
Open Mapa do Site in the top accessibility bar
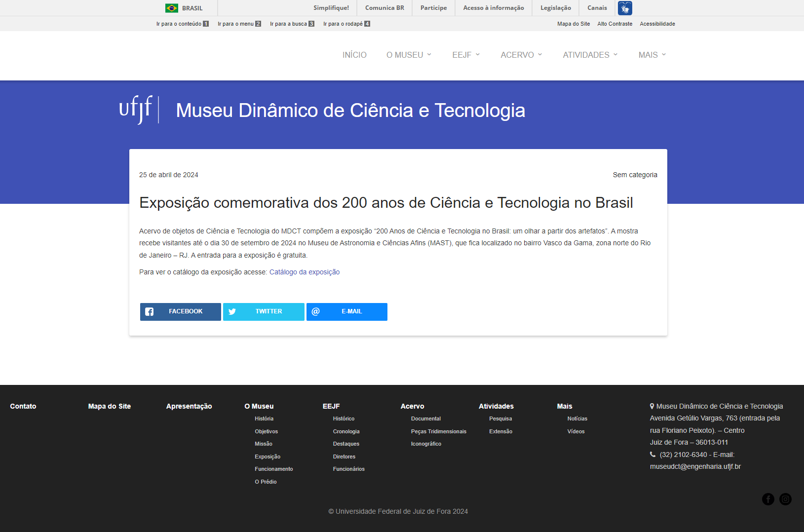click(574, 24)
